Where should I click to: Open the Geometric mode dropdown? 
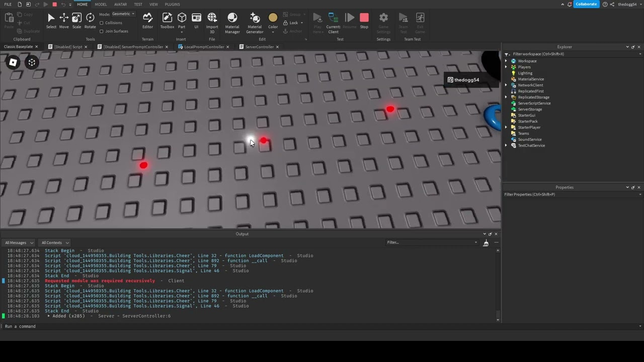(123, 14)
